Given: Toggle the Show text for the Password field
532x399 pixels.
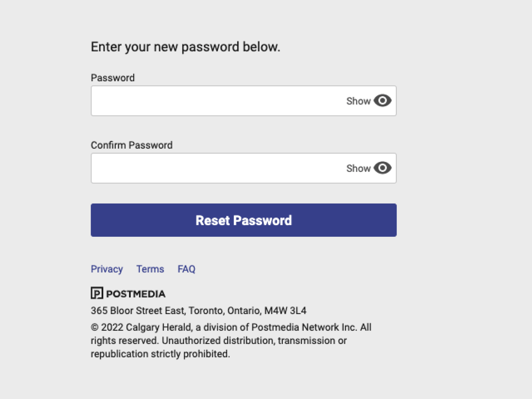Looking at the screenshot, I should pos(358,101).
